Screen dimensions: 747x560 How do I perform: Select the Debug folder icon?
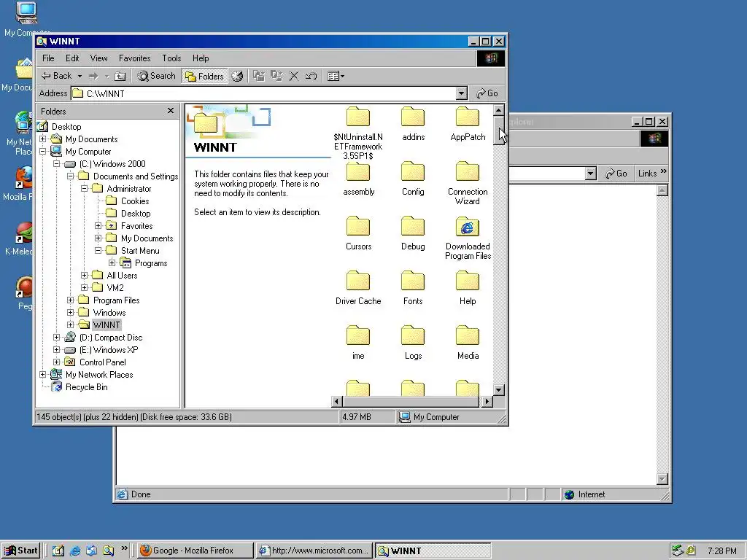click(x=413, y=226)
